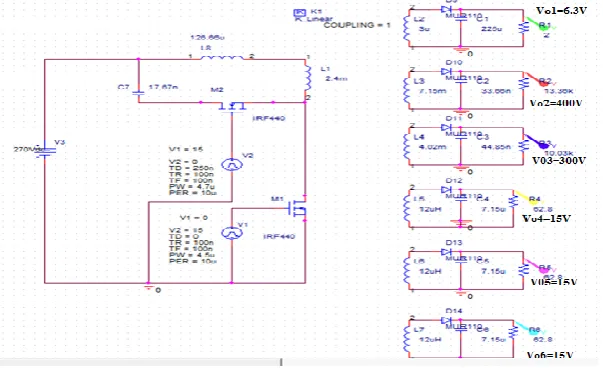Select the '4.02m' value of L4
The width and height of the screenshot is (603, 368).
point(433,147)
